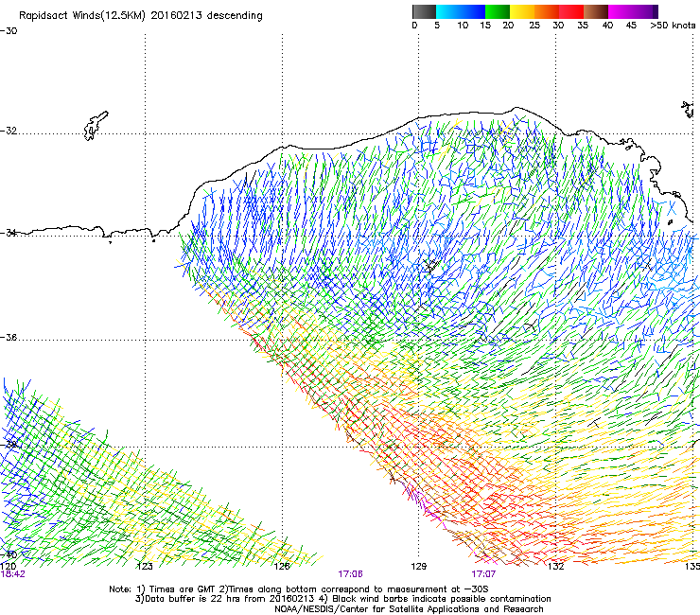Screen dimensions: 700x615
Task: Click the NOAA/NESDIS credit line
Action: tap(409, 609)
